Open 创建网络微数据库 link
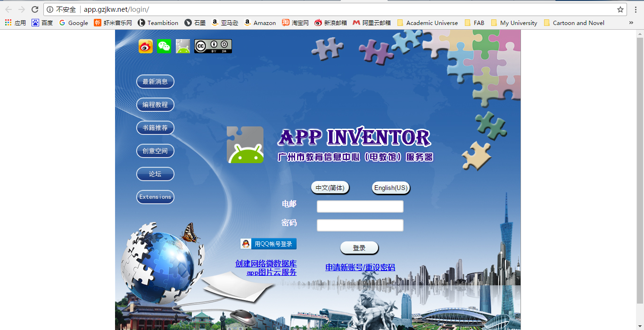The image size is (644, 330). point(266,264)
